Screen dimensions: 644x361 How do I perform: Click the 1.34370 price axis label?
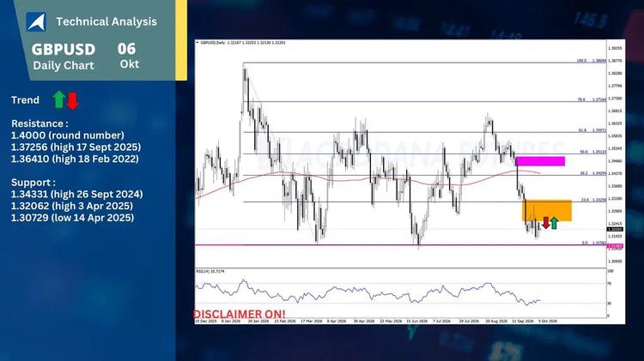(616, 173)
